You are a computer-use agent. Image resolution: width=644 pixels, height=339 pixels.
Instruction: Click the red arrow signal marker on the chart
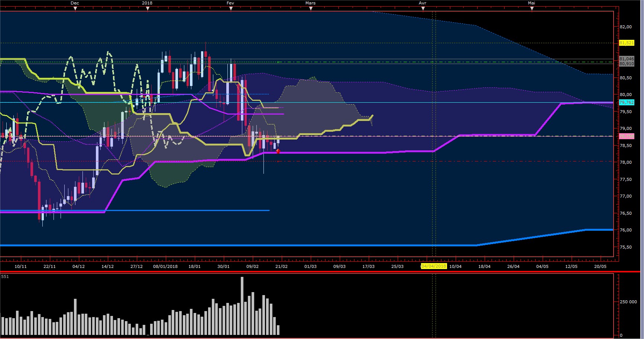278,151
